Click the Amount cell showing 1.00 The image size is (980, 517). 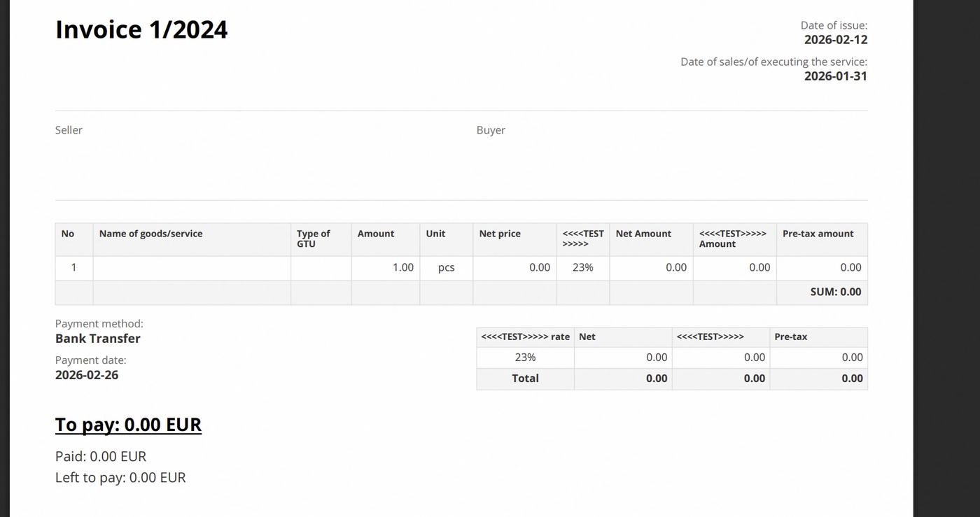point(402,267)
